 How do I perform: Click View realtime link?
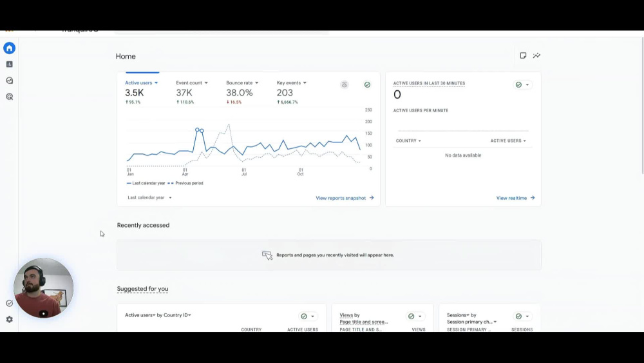tap(515, 198)
